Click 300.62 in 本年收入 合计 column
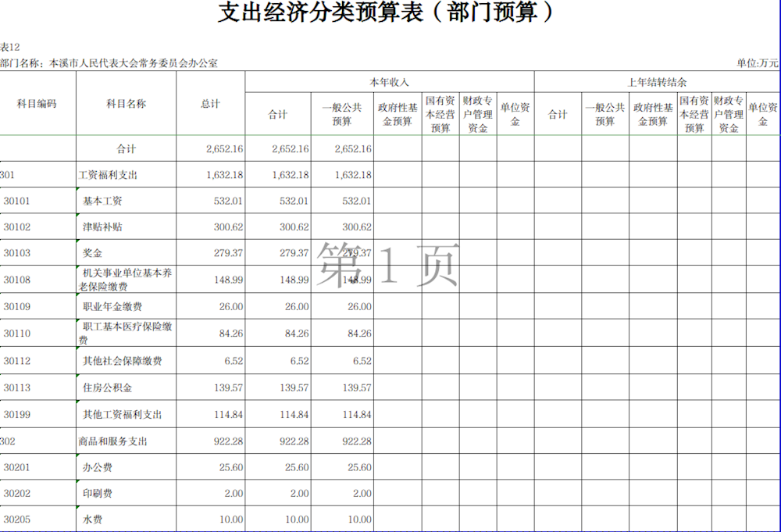The image size is (781, 532). pos(294,227)
